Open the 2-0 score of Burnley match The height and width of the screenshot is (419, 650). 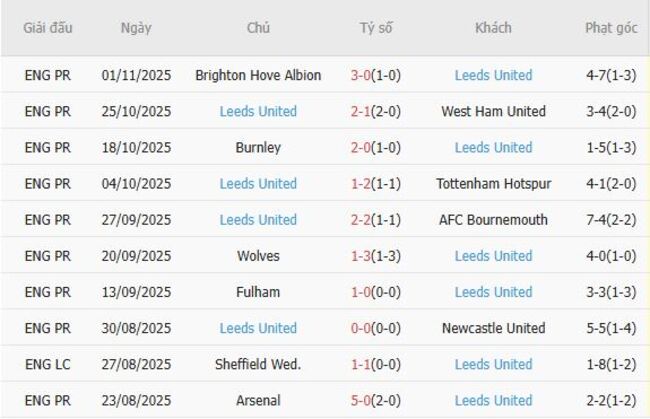361,147
